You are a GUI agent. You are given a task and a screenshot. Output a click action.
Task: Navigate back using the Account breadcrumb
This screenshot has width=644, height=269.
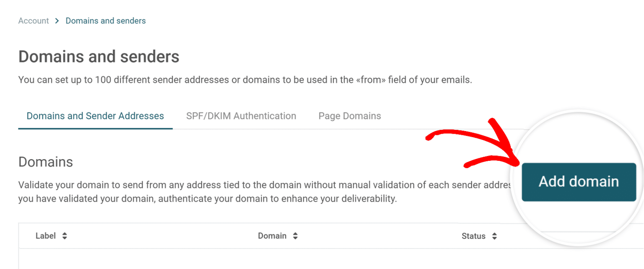click(x=33, y=20)
